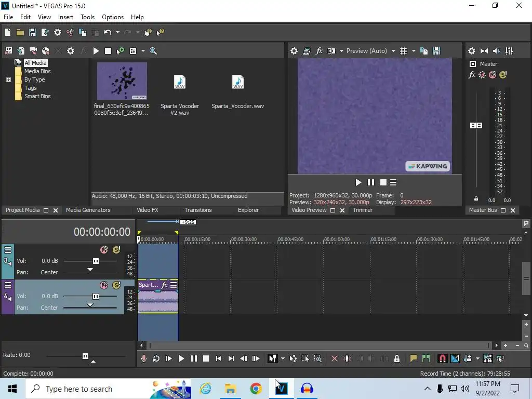Open the Preview (Auto) quality dropdown

pos(393,51)
